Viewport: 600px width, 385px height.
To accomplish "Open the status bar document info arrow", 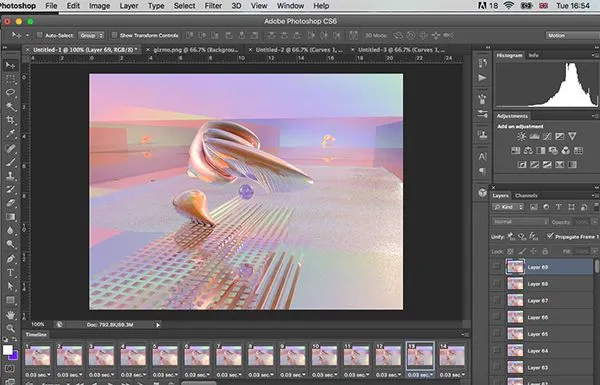I will (x=158, y=325).
